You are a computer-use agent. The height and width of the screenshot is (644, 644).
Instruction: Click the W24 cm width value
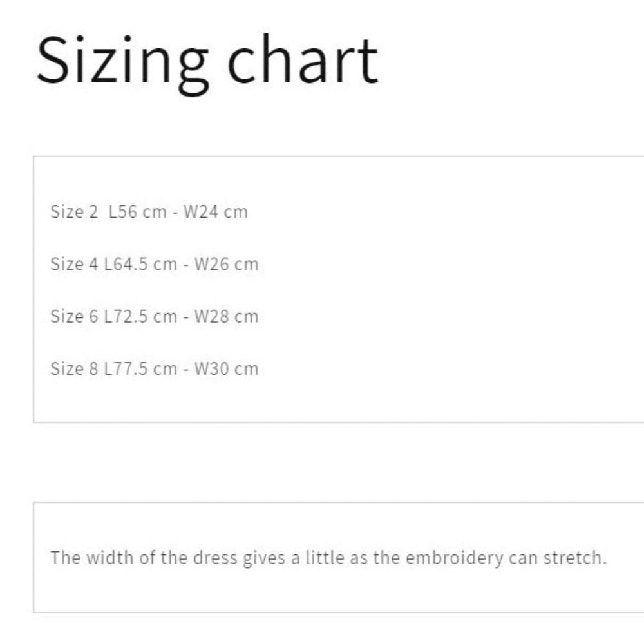coord(215,212)
